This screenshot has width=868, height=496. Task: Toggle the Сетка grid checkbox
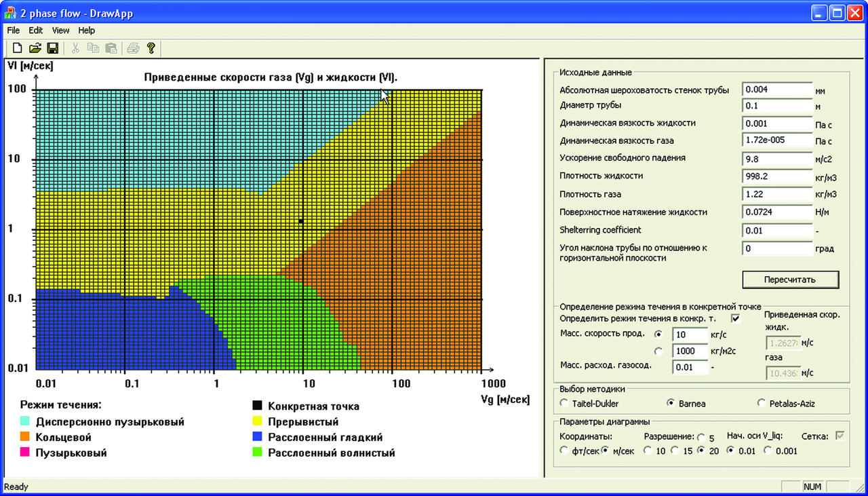point(841,436)
